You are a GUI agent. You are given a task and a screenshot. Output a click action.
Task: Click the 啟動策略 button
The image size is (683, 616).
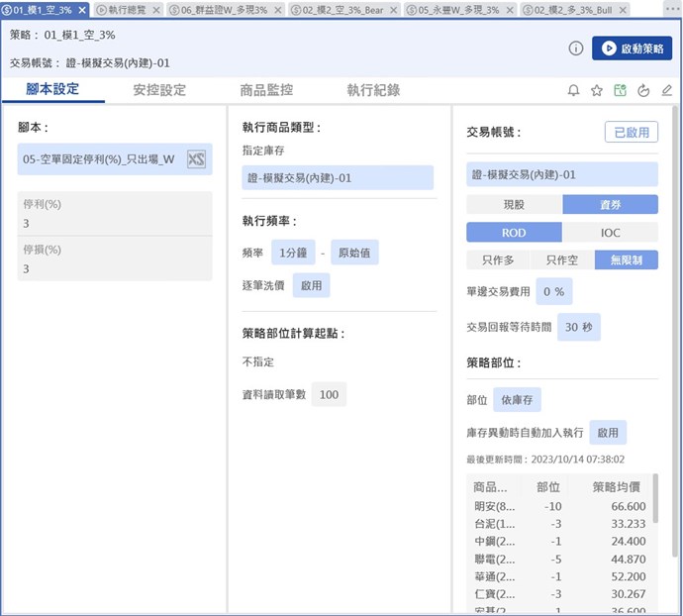[x=632, y=49]
